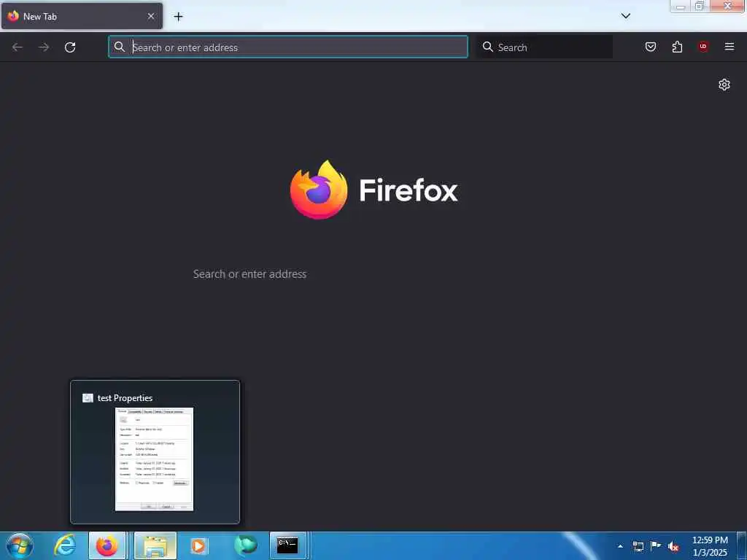The image size is (747, 560).
Task: Click the magnifier icon in the Search box
Action: click(488, 47)
